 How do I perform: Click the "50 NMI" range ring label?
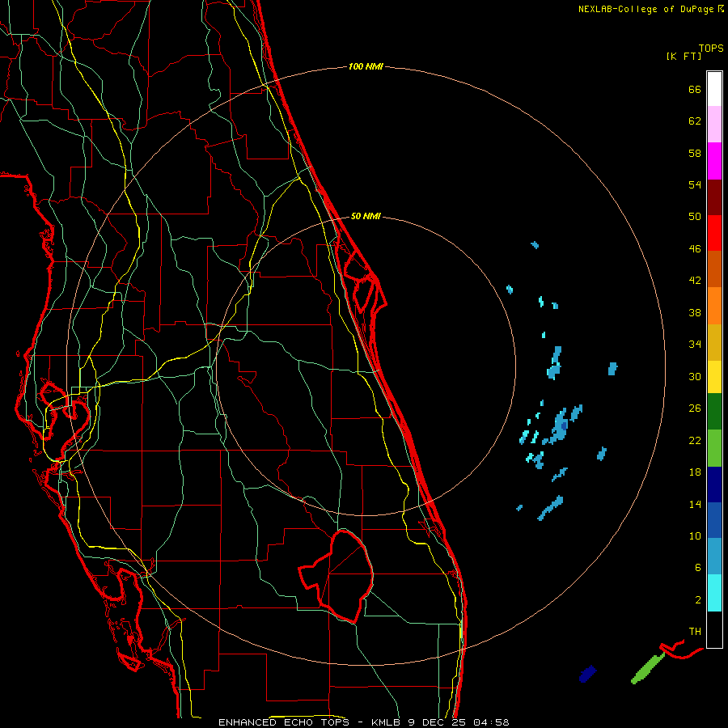tap(366, 216)
